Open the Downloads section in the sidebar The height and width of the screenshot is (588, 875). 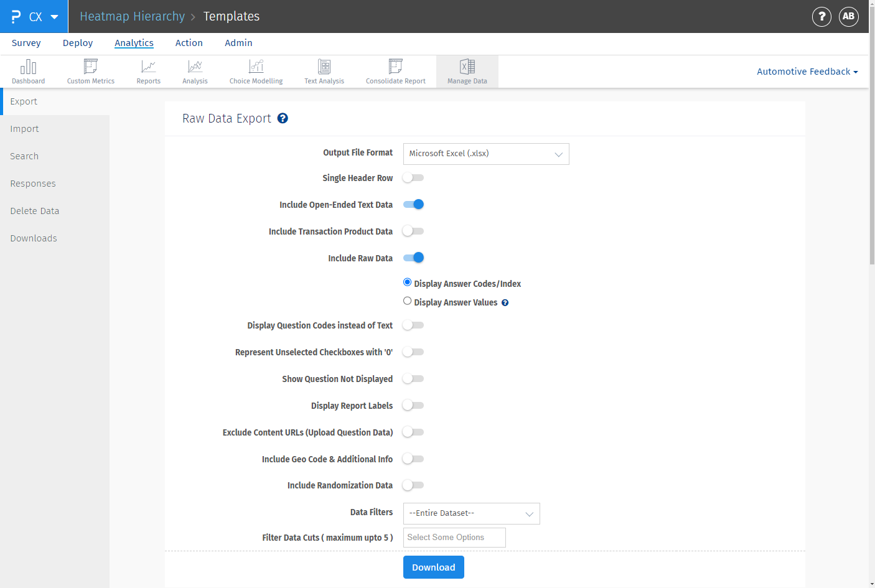[33, 238]
